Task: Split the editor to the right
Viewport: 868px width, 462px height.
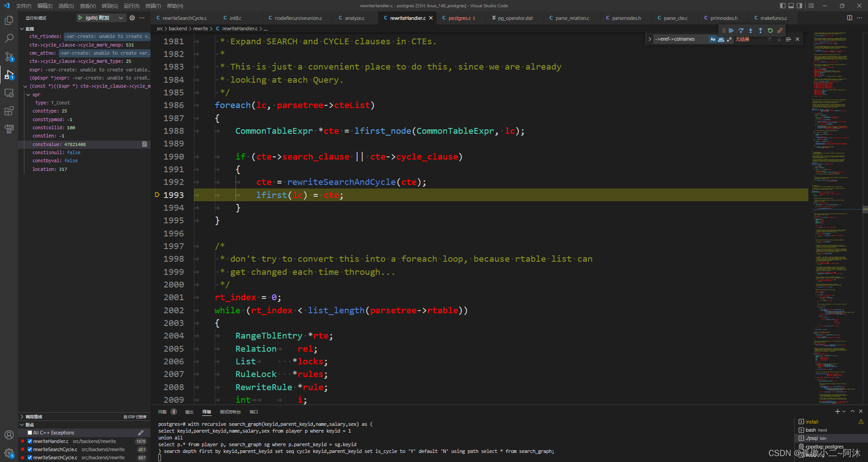Action: click(x=849, y=18)
